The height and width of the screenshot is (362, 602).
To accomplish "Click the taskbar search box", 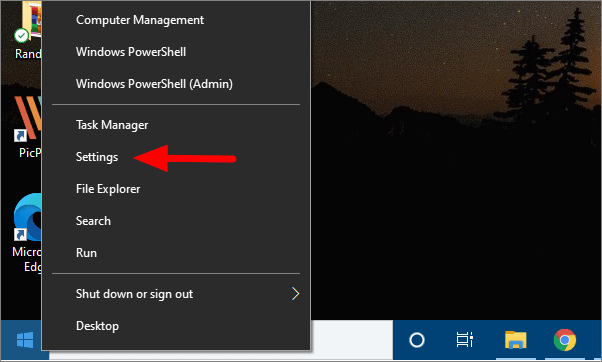I will 351,340.
